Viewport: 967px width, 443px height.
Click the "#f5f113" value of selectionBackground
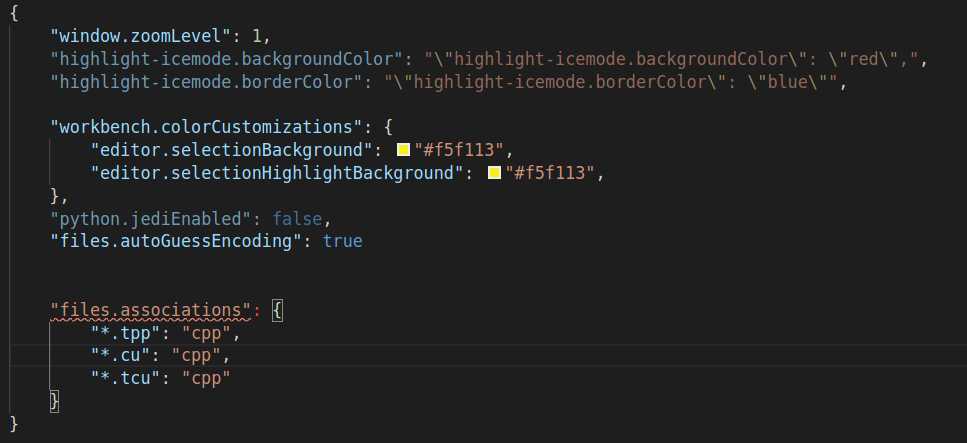[459, 150]
